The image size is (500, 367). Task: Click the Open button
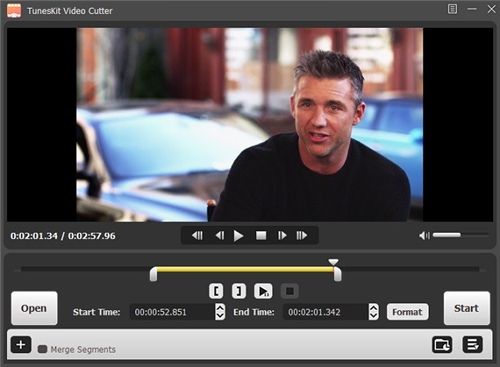point(34,308)
